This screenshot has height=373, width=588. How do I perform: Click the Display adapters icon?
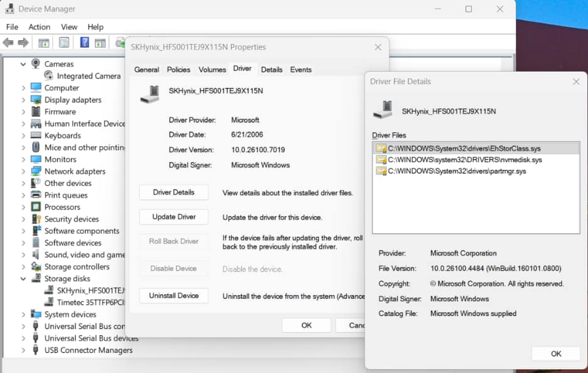click(x=36, y=100)
